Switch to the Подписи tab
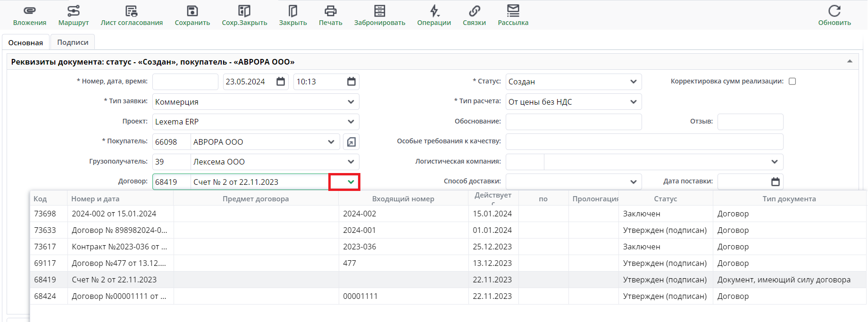Screen dimensions: 868x322 73,42
